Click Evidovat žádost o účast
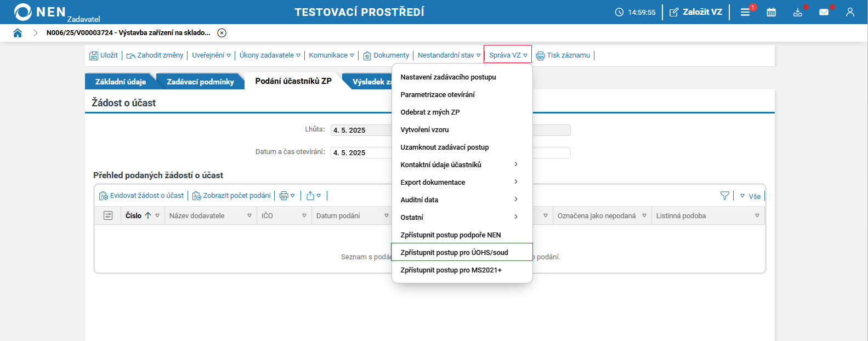The width and height of the screenshot is (868, 341). pos(141,196)
